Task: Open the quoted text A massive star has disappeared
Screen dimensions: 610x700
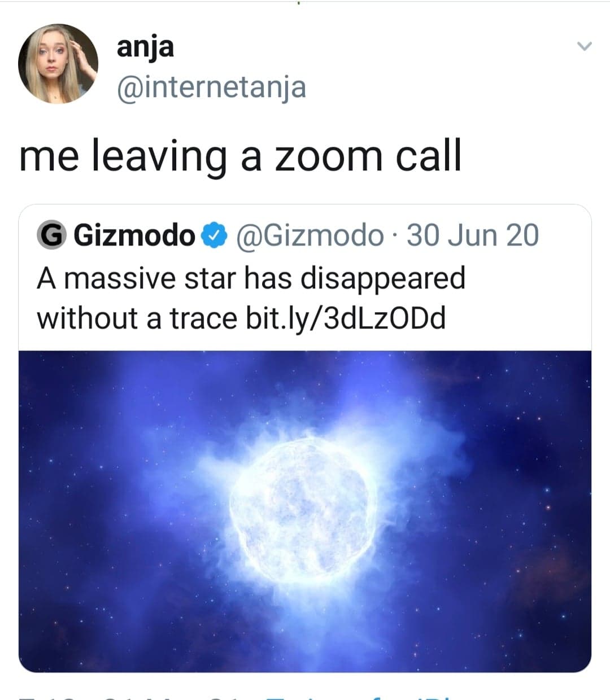Action: point(251,279)
